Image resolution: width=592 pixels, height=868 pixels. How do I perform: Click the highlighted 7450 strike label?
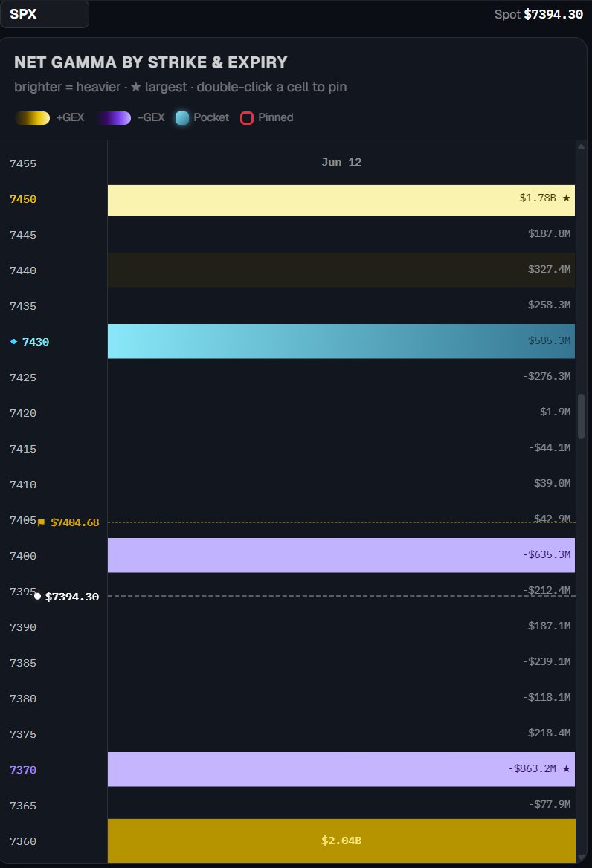tap(23, 199)
